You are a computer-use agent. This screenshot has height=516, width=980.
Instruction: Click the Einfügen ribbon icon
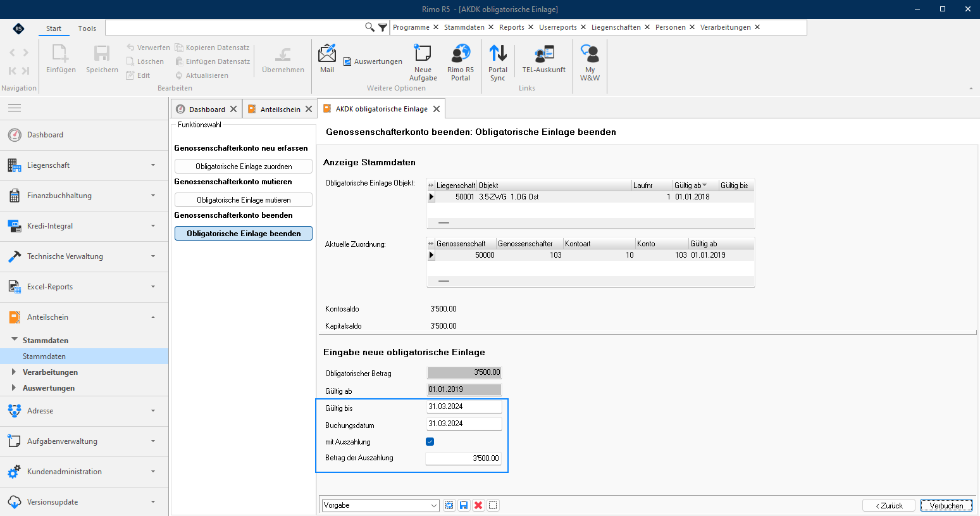click(x=61, y=59)
